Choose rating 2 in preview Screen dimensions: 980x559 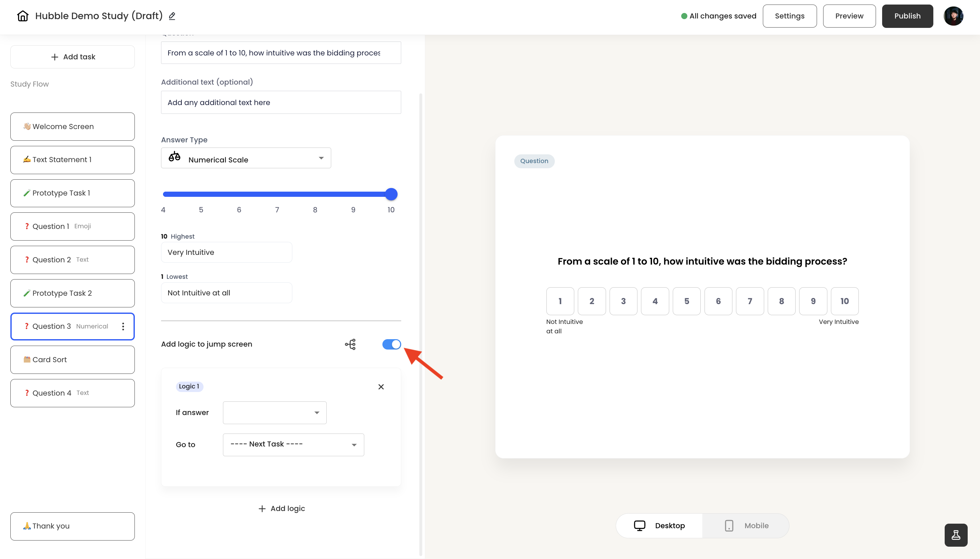coord(592,301)
